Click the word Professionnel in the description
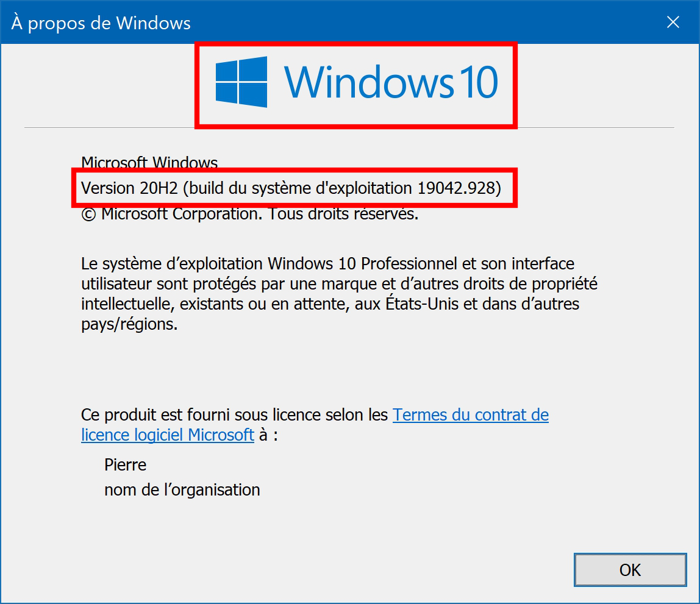 point(409,264)
